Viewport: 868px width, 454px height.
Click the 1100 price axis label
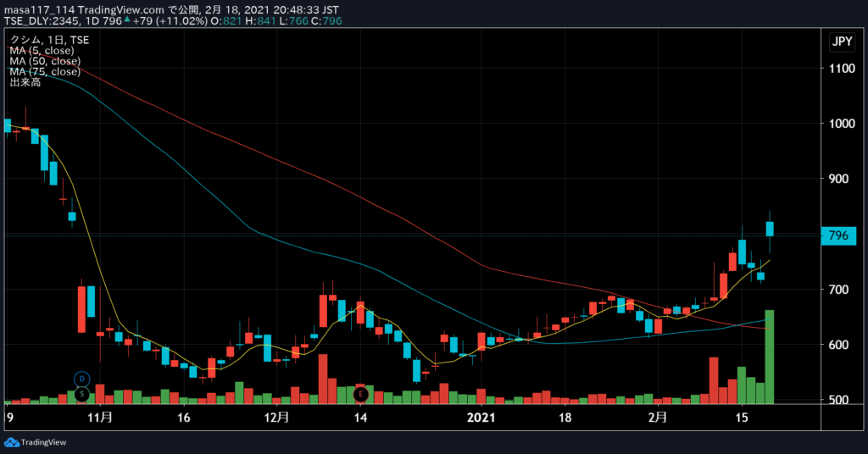pyautogui.click(x=842, y=69)
